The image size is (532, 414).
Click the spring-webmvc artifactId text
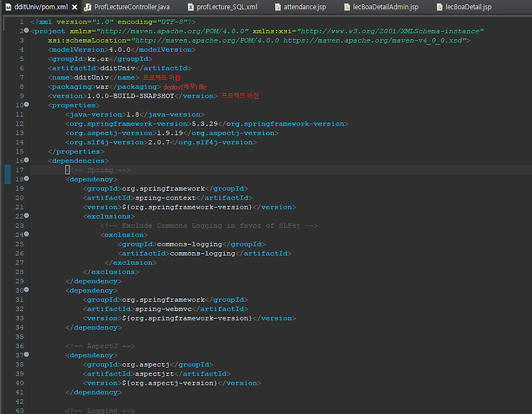164,309
